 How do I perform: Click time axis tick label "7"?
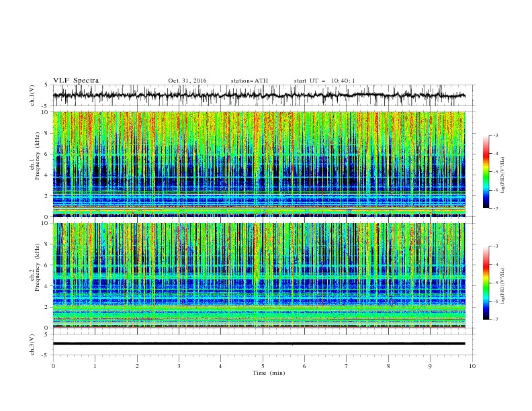(x=347, y=366)
